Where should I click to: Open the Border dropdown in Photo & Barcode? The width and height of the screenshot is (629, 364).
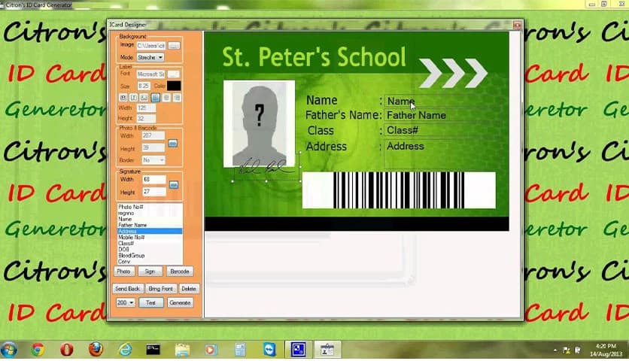click(153, 160)
